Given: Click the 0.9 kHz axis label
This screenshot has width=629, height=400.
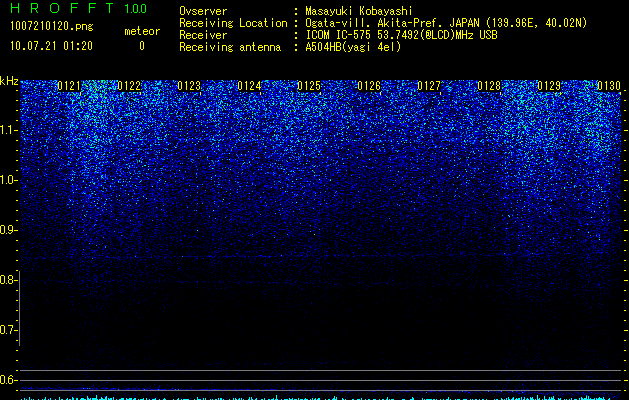Looking at the screenshot, I should 9,230.
